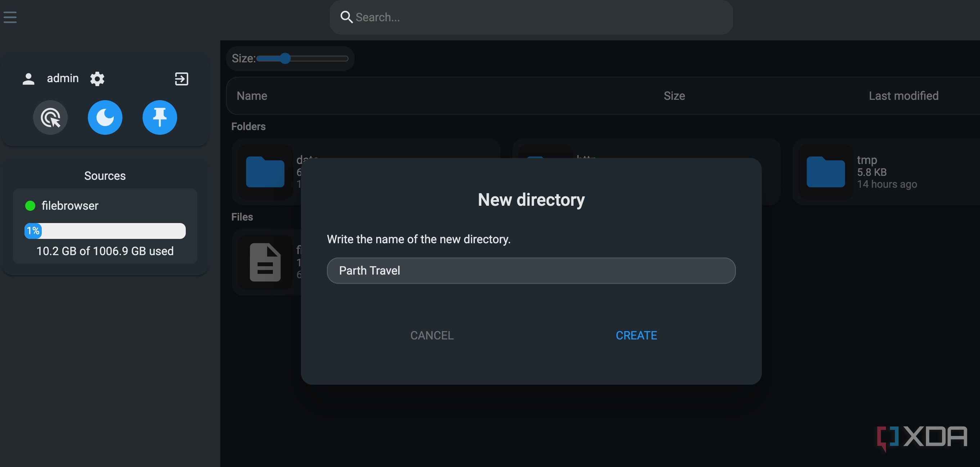Click the partially hidden data folder icon
Image resolution: width=980 pixels, height=467 pixels.
(265, 172)
